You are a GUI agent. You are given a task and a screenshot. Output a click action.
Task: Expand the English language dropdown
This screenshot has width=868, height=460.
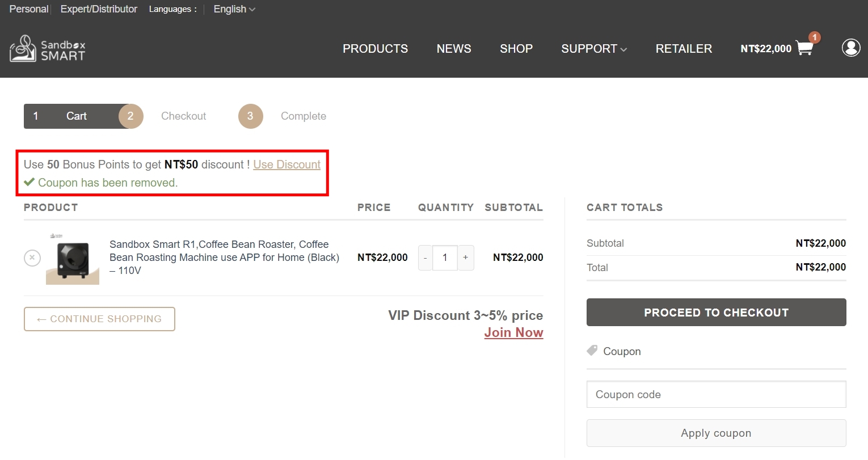pyautogui.click(x=234, y=9)
